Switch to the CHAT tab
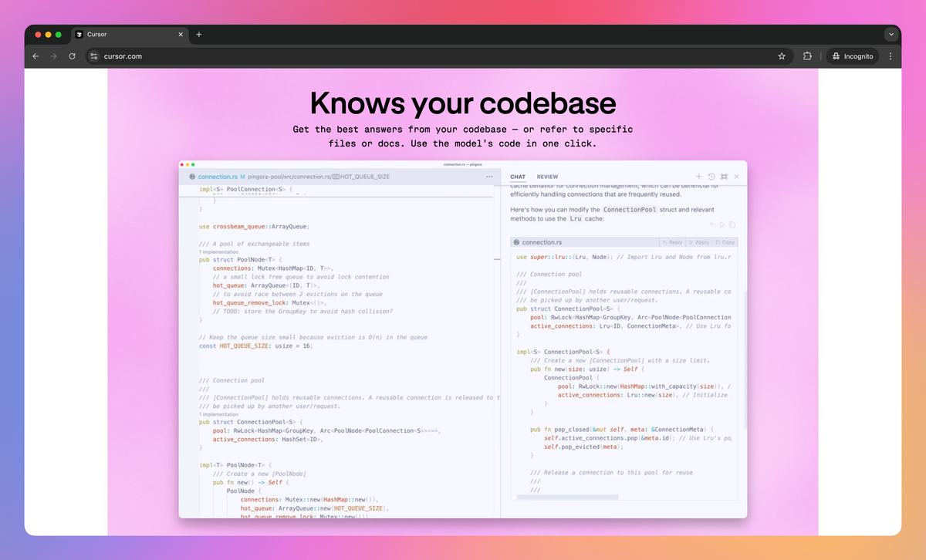The width and height of the screenshot is (926, 560). (518, 177)
